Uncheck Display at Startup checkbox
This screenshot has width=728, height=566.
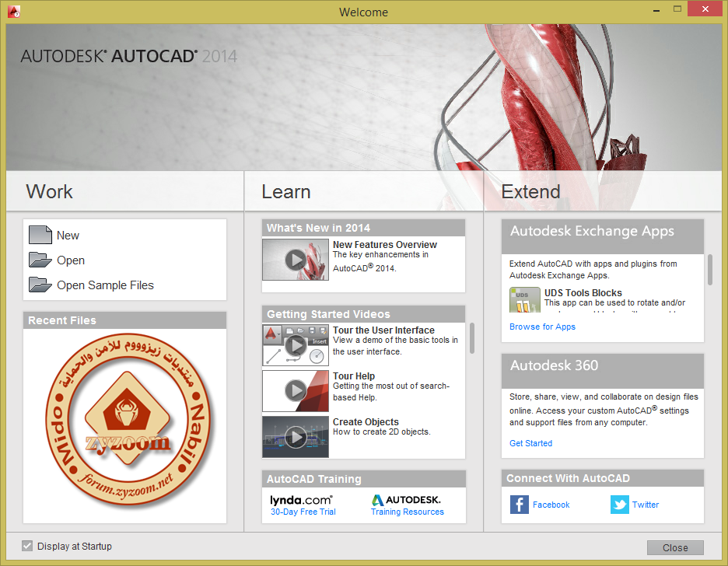click(x=27, y=546)
